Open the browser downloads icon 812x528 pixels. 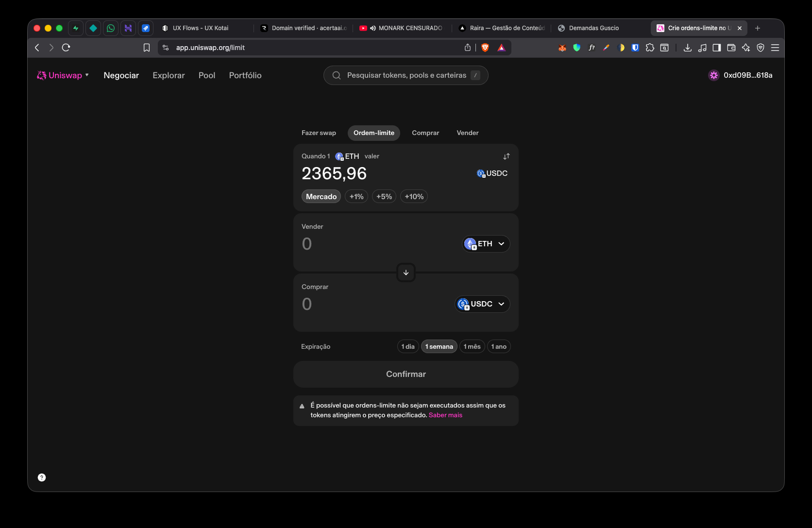pos(688,48)
